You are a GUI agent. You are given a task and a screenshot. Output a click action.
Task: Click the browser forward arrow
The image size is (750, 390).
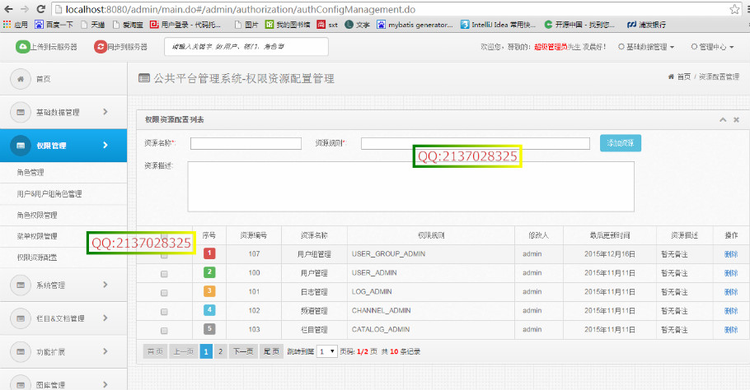click(x=25, y=9)
